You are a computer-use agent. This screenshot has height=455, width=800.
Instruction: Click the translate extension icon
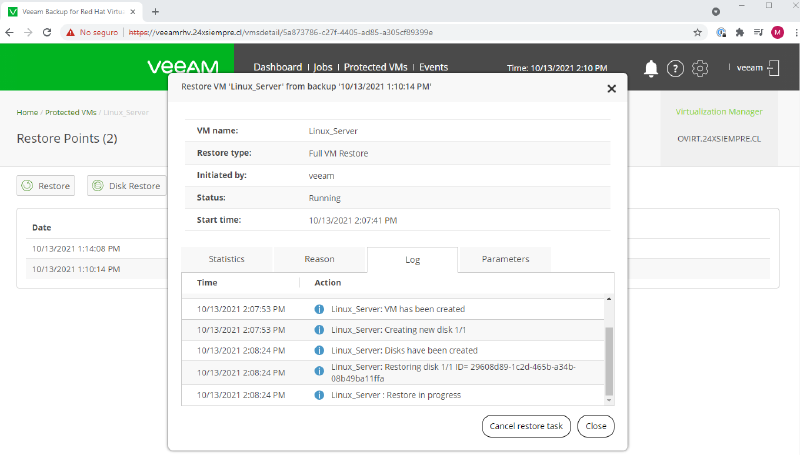[x=721, y=32]
